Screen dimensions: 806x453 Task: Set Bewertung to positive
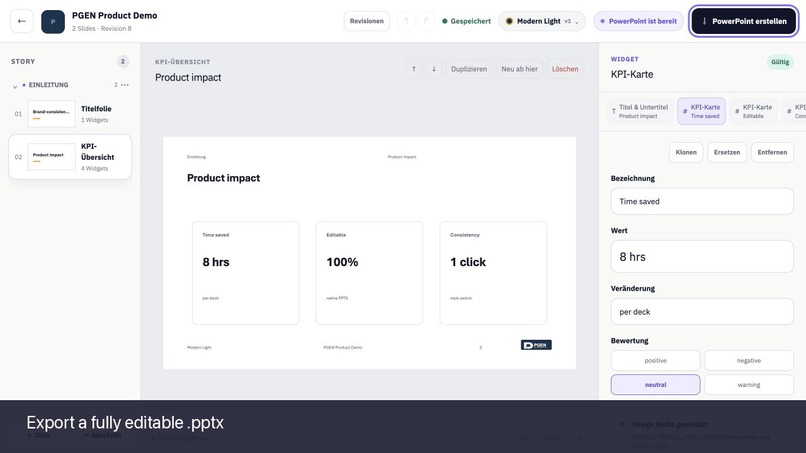coord(655,360)
